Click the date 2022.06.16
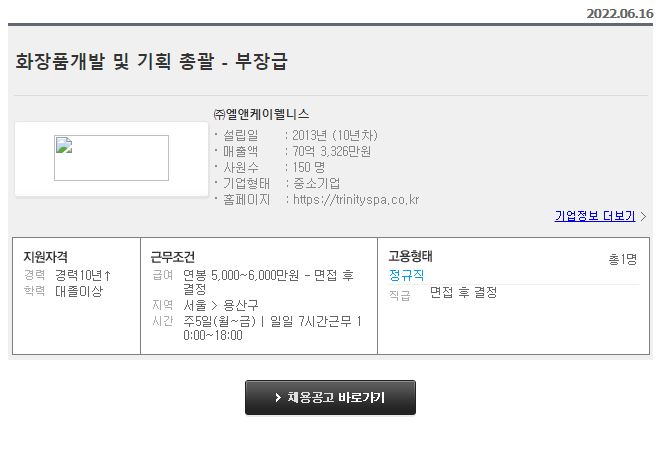This screenshot has height=457, width=660. [x=620, y=13]
